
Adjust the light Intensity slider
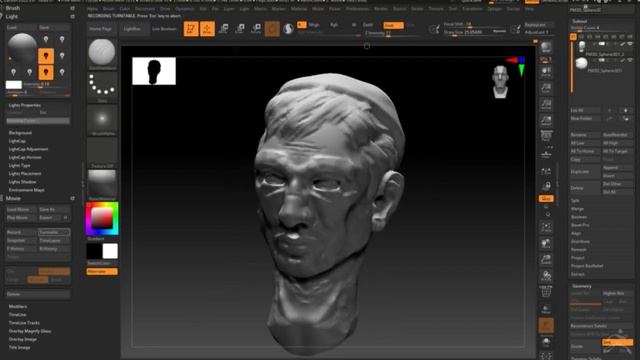[x=47, y=84]
